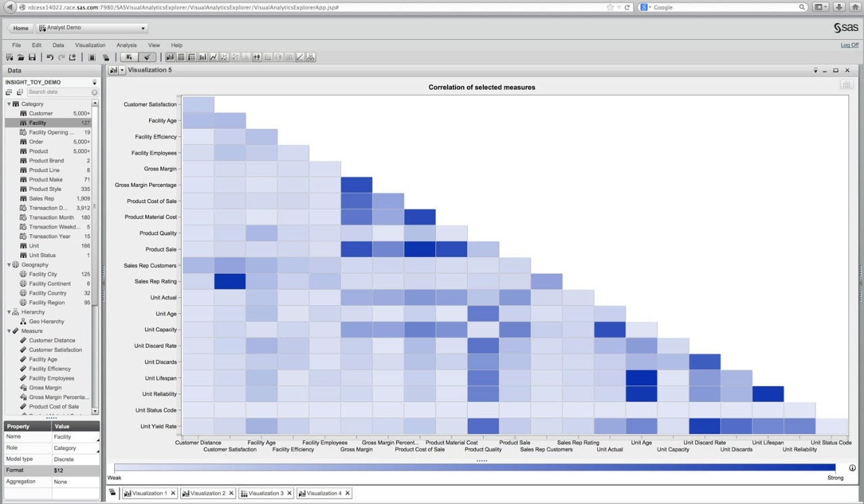Click the open folder toolbar icon
The height and width of the screenshot is (504, 864).
pyautogui.click(x=21, y=57)
